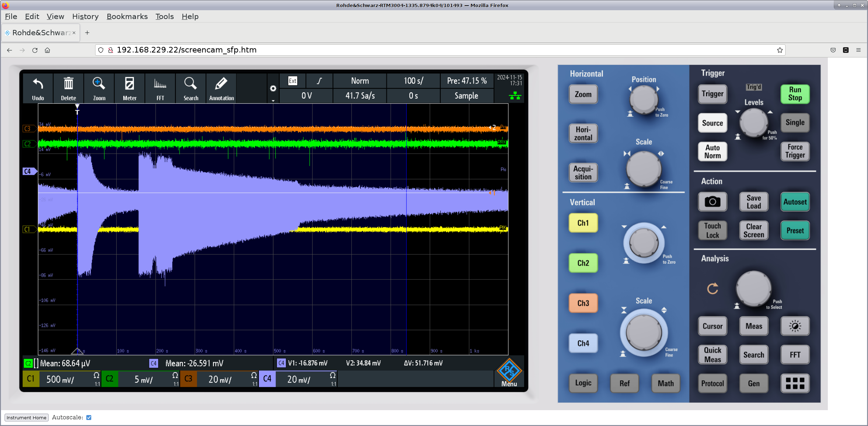Expand the settings gear dropdown arrow
Image resolution: width=868 pixels, height=426 pixels.
click(x=273, y=101)
